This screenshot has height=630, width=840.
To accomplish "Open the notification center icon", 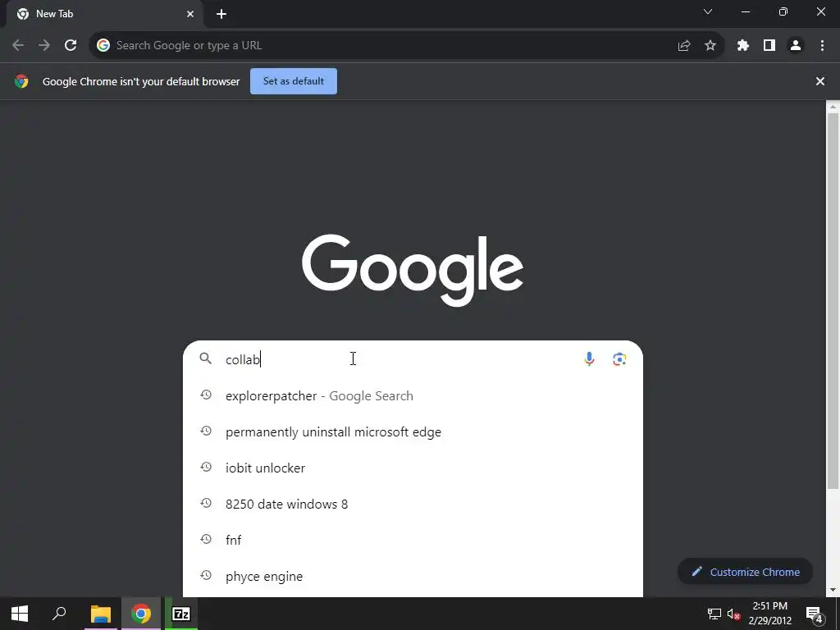I will [815, 614].
